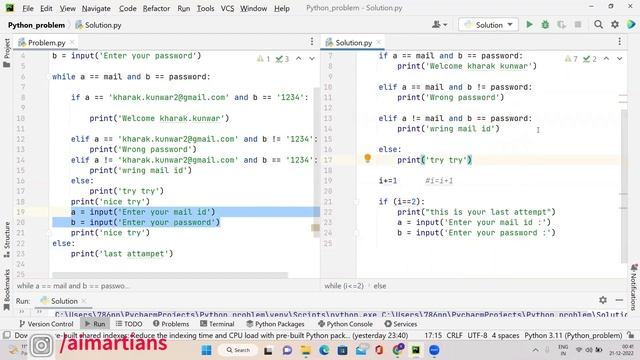The height and width of the screenshot is (360, 640).
Task: Open the File menu
Action: pos(28,8)
